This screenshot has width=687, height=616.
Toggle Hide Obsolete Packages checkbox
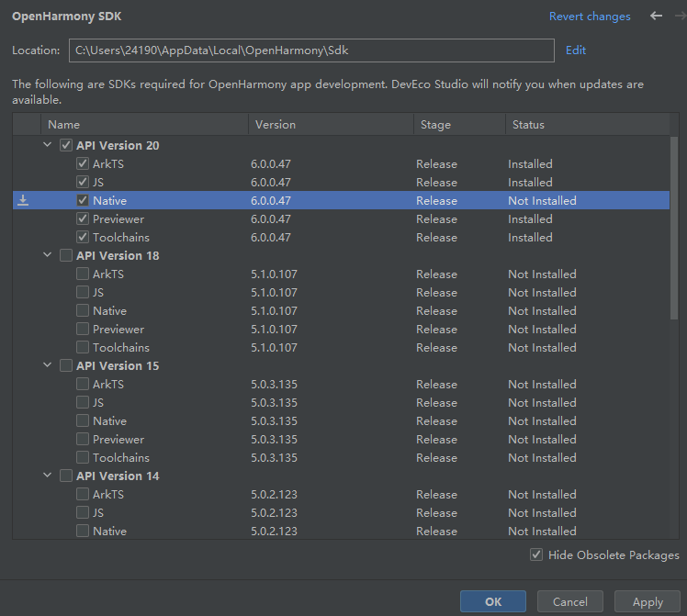(x=536, y=555)
